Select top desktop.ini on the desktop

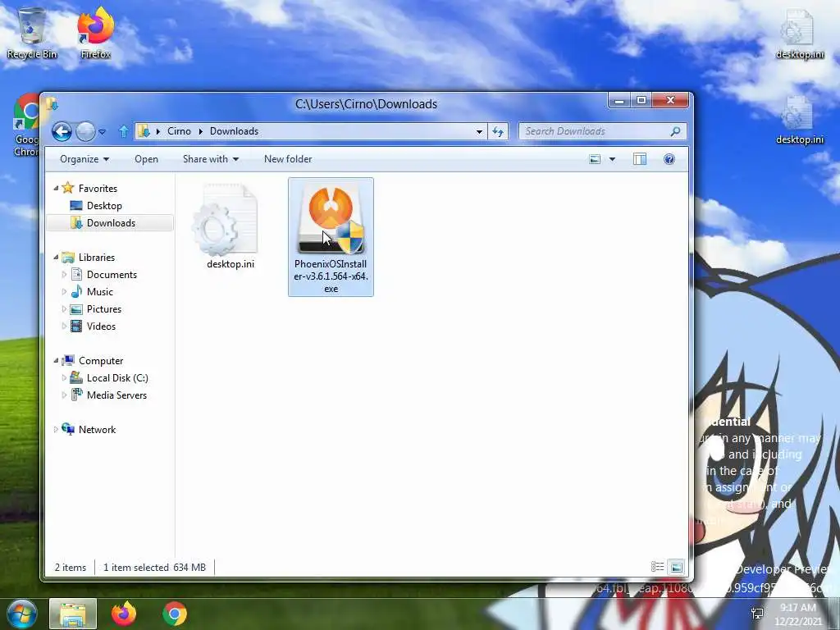(x=799, y=34)
